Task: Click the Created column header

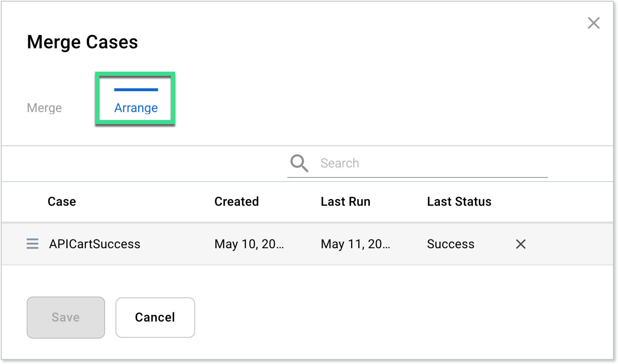Action: click(x=236, y=202)
